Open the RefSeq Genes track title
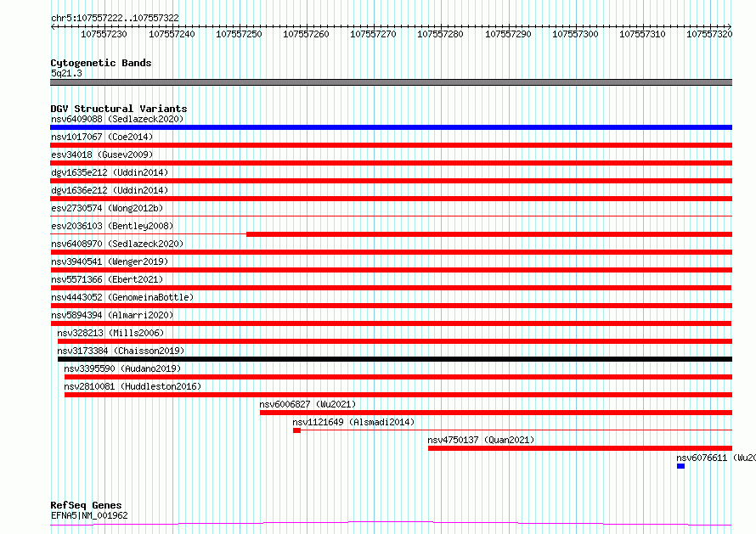Viewport: 756px width, 534px height. pos(86,505)
